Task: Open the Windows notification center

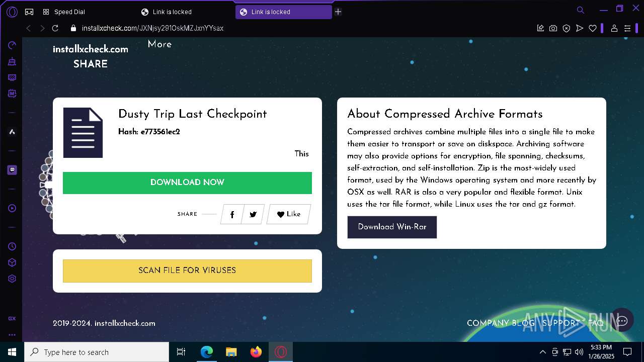Action: [x=627, y=352]
